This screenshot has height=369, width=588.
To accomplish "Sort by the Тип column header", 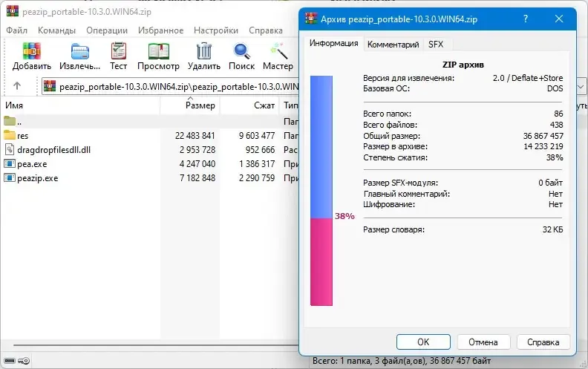I will 289,105.
